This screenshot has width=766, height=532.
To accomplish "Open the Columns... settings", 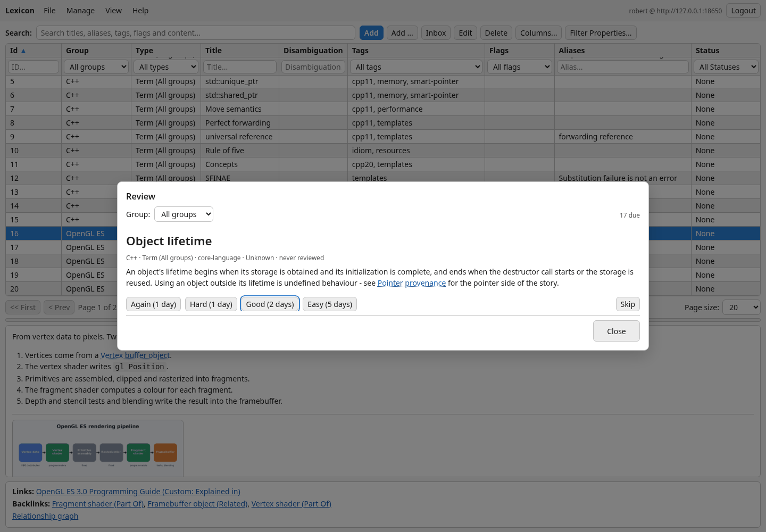I will point(538,33).
